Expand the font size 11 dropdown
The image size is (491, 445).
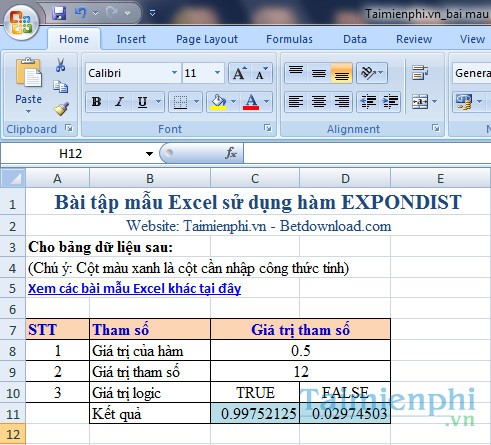point(217,73)
